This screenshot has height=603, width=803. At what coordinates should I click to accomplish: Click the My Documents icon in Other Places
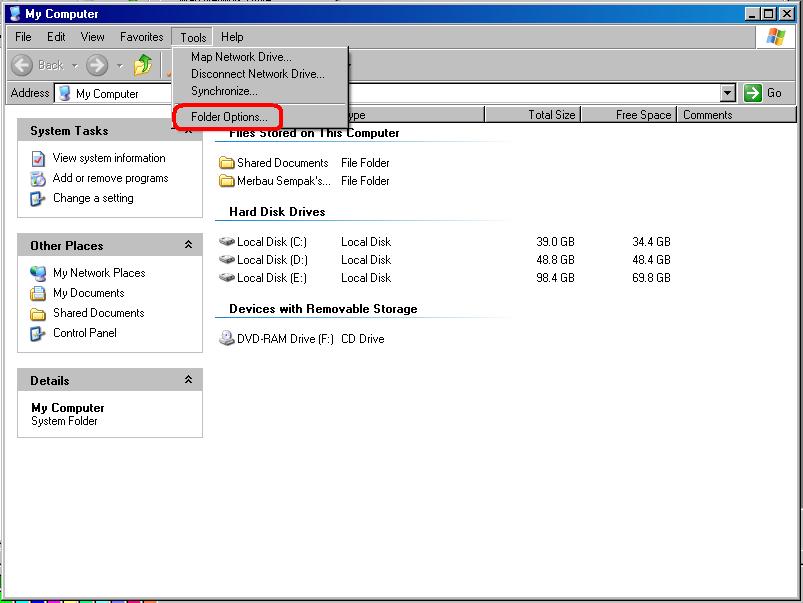(x=37, y=294)
